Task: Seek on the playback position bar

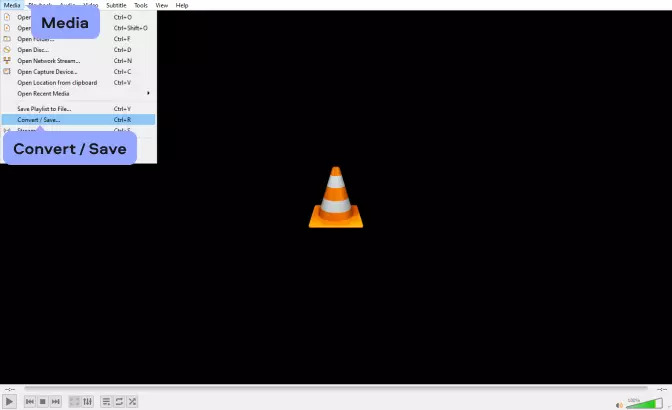Action: [x=336, y=388]
